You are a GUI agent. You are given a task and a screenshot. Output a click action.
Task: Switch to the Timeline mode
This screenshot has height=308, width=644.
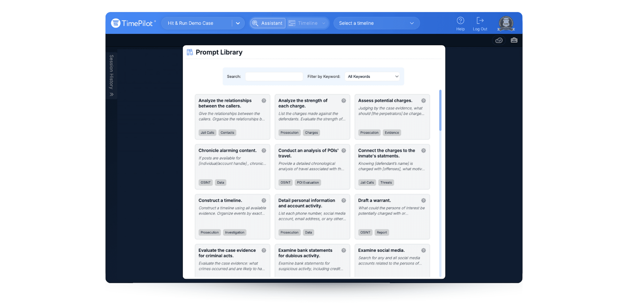[x=307, y=23]
